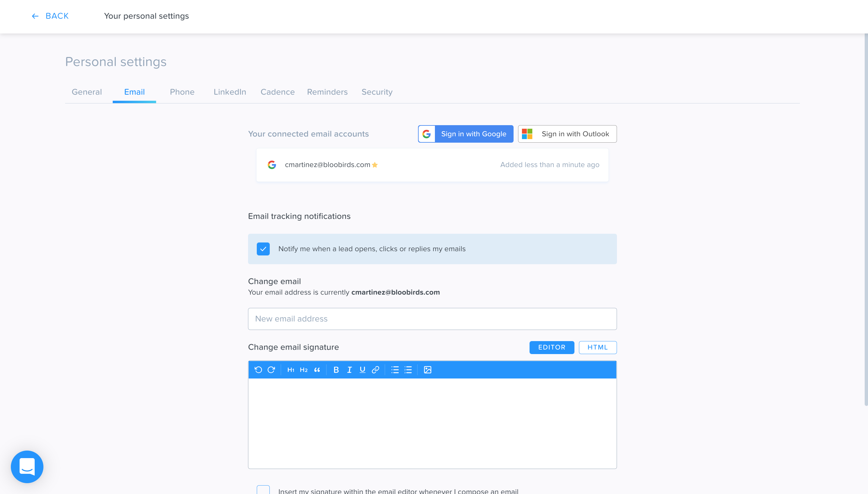This screenshot has width=868, height=494.
Task: Click 'Your connected email accounts' label
Action: [308, 134]
